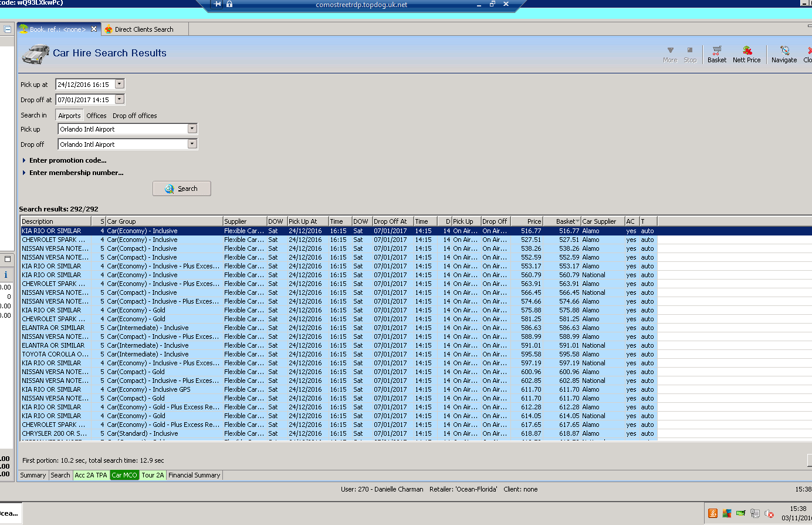
Task: Open the Navigate compass icon
Action: pyautogui.click(x=784, y=54)
